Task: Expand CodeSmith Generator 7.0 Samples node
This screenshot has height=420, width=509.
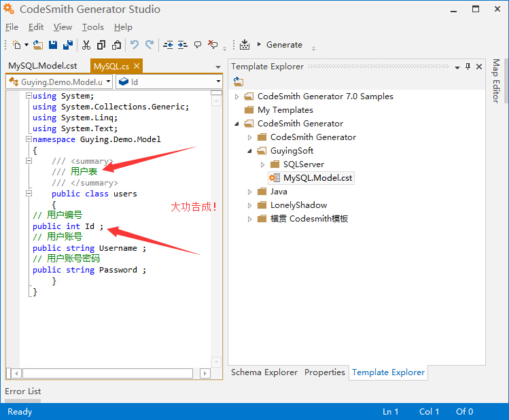Action: click(x=236, y=97)
